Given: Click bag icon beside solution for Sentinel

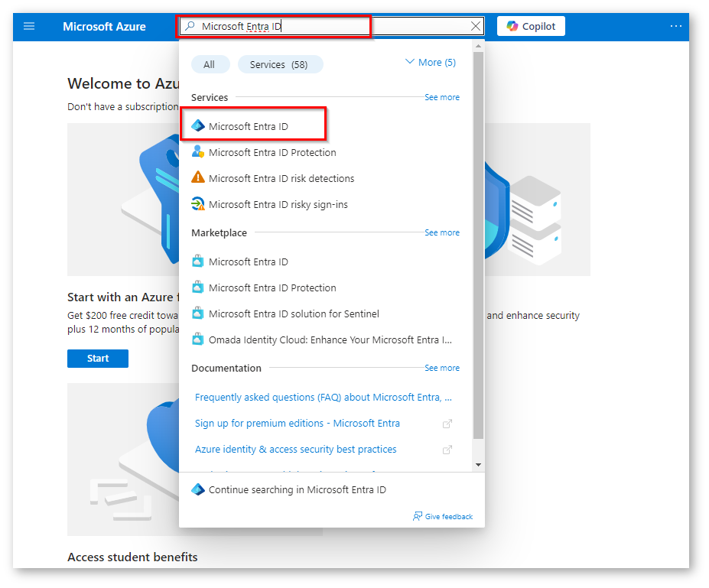Looking at the screenshot, I should (197, 313).
